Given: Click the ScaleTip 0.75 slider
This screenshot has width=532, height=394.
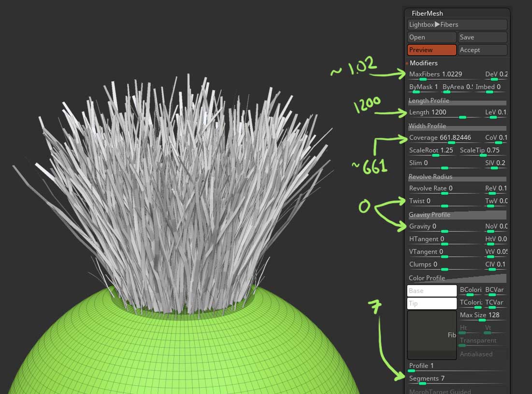Looking at the screenshot, I should [482, 151].
